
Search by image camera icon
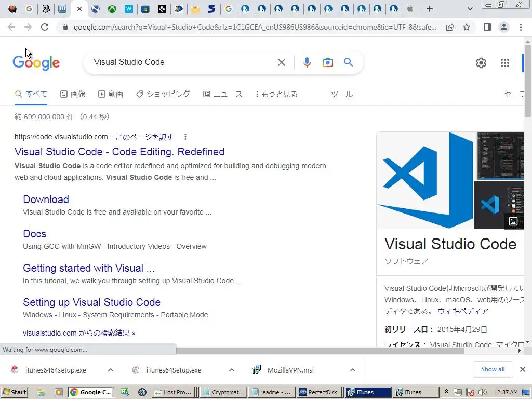(x=327, y=62)
